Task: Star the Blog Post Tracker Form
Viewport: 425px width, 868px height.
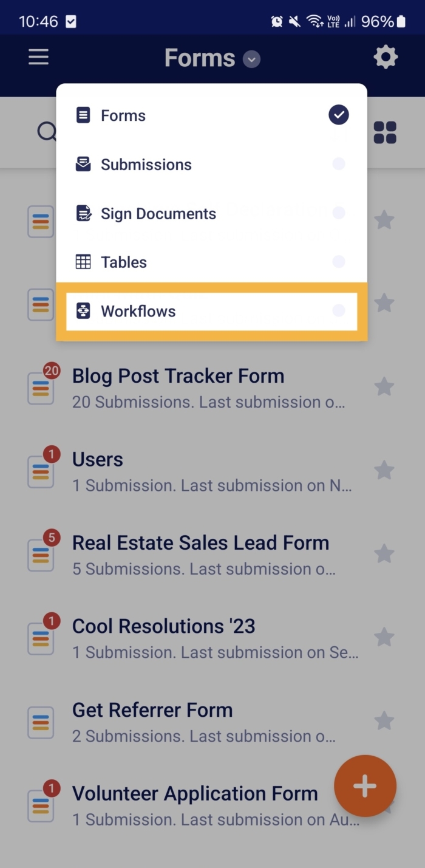Action: pos(384,386)
